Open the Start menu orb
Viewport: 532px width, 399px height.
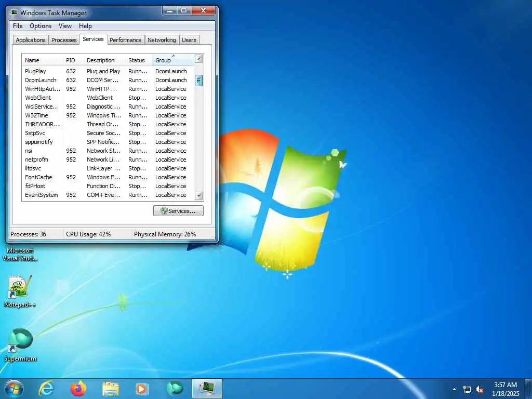coord(14,389)
